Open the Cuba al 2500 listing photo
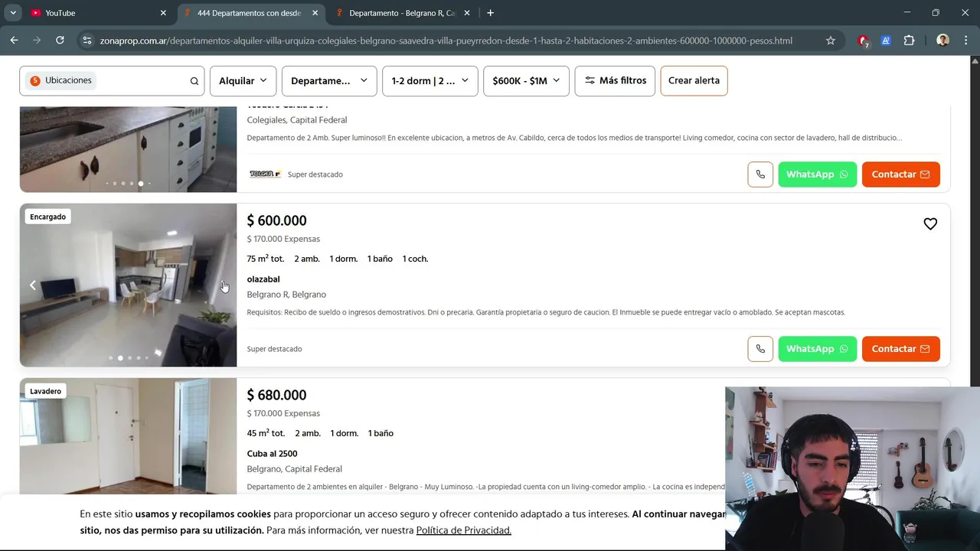Image resolution: width=980 pixels, height=551 pixels. click(x=129, y=436)
